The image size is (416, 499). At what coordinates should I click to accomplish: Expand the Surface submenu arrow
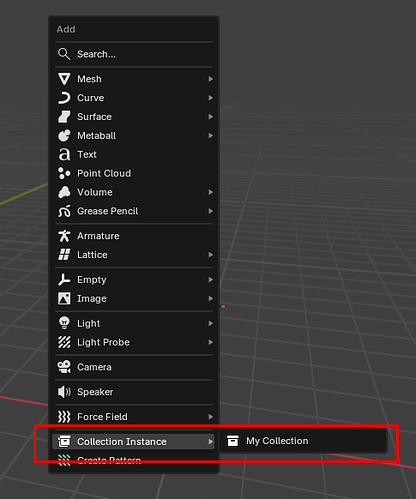tap(210, 117)
